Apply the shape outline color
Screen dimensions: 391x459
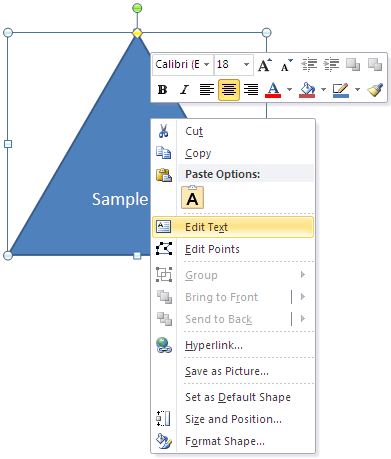point(341,90)
